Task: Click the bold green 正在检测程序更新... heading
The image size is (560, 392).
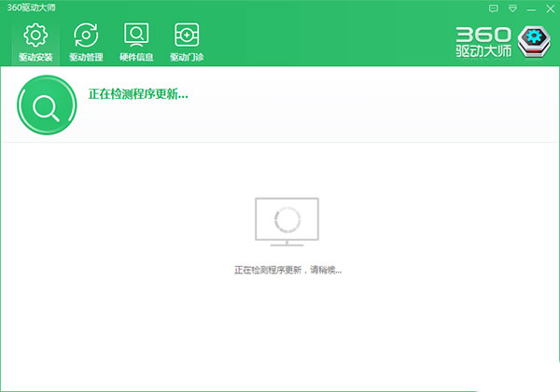Action: [138, 94]
